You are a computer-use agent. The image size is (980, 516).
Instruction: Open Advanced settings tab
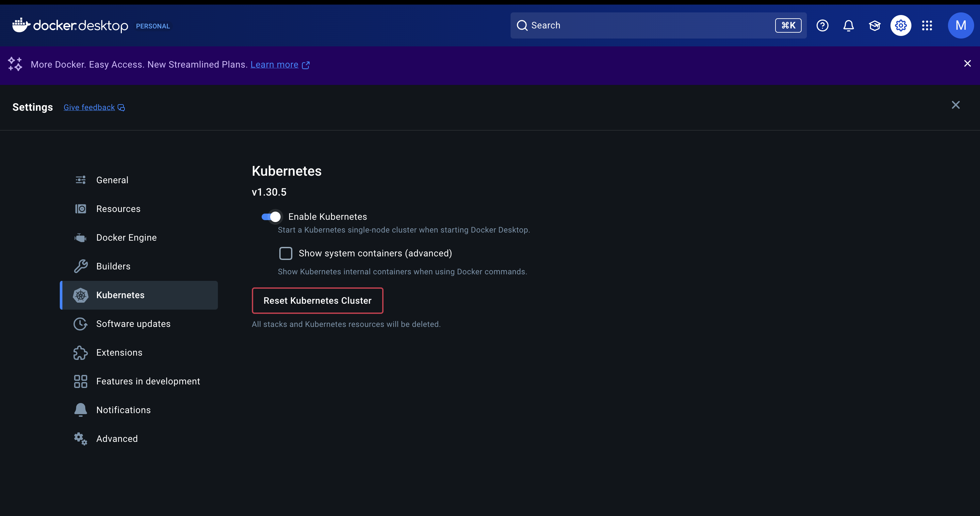point(139,439)
